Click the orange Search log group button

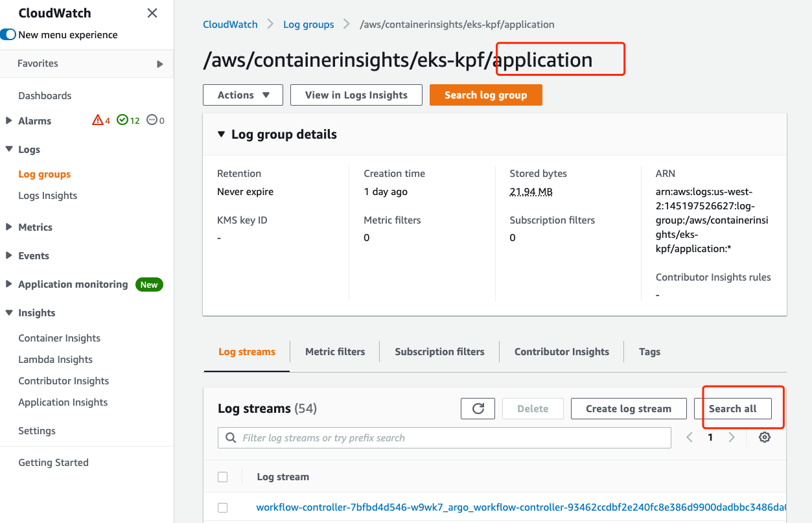coord(486,95)
